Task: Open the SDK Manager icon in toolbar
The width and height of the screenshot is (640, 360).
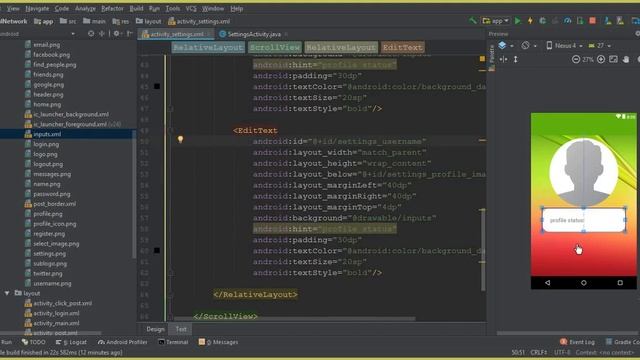Action: click(620, 20)
